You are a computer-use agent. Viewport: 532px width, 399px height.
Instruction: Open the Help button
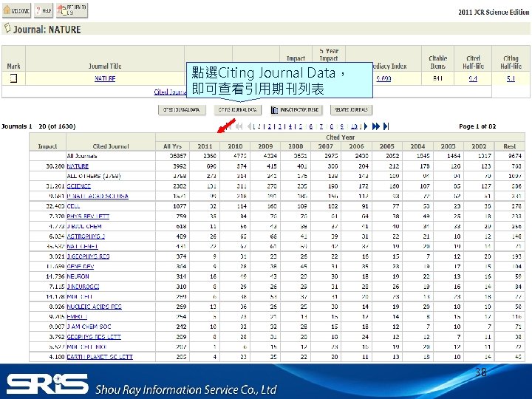pos(44,10)
